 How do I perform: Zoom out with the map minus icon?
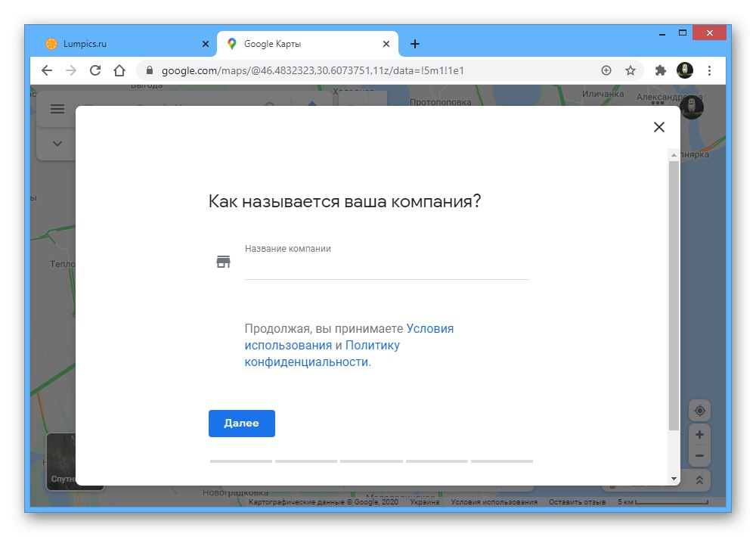click(700, 455)
